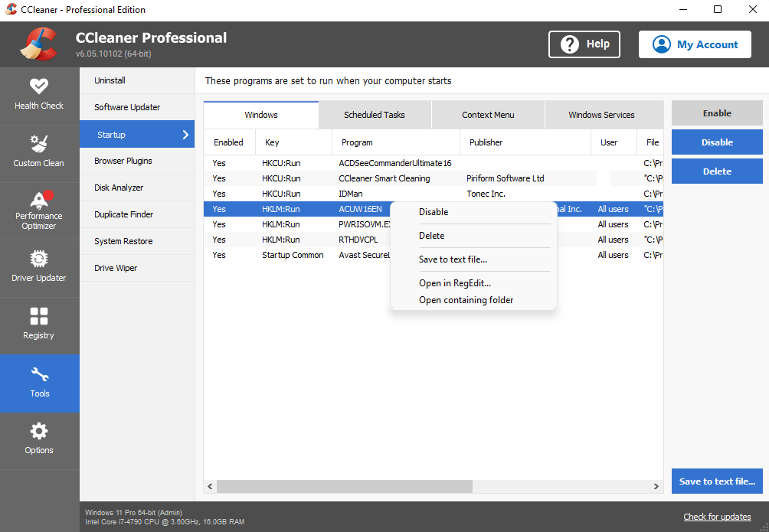Click horizontal scrollbar left arrow

pos(210,486)
